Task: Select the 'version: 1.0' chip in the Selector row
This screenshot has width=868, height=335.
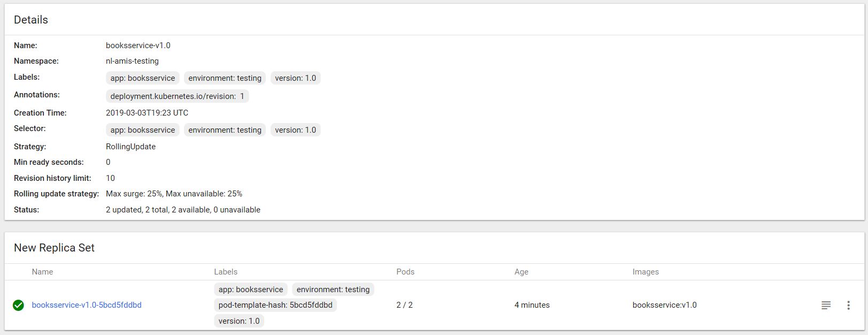Action: pyautogui.click(x=295, y=130)
